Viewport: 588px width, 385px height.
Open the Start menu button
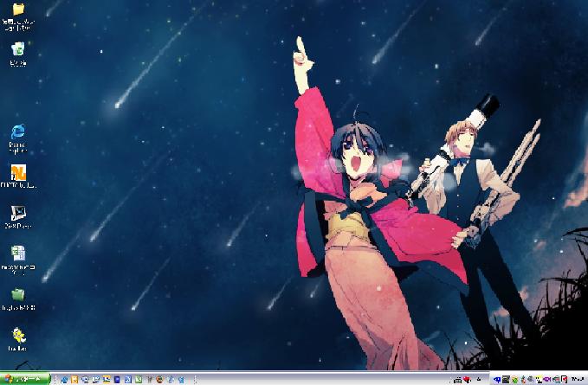coord(25,379)
